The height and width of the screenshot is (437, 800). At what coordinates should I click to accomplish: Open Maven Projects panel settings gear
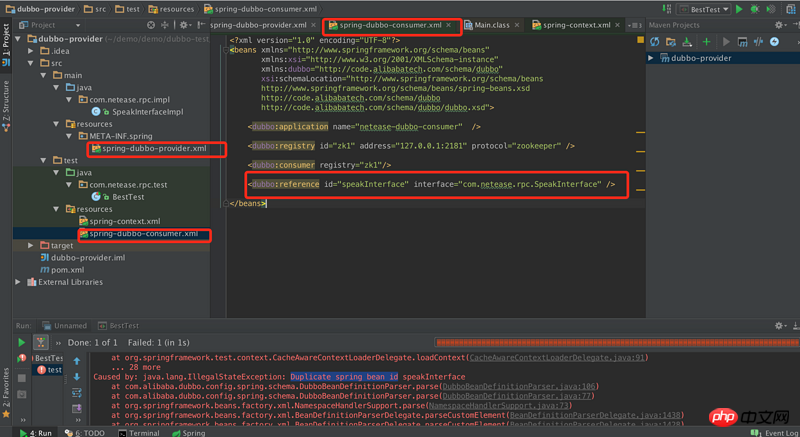pos(779,24)
